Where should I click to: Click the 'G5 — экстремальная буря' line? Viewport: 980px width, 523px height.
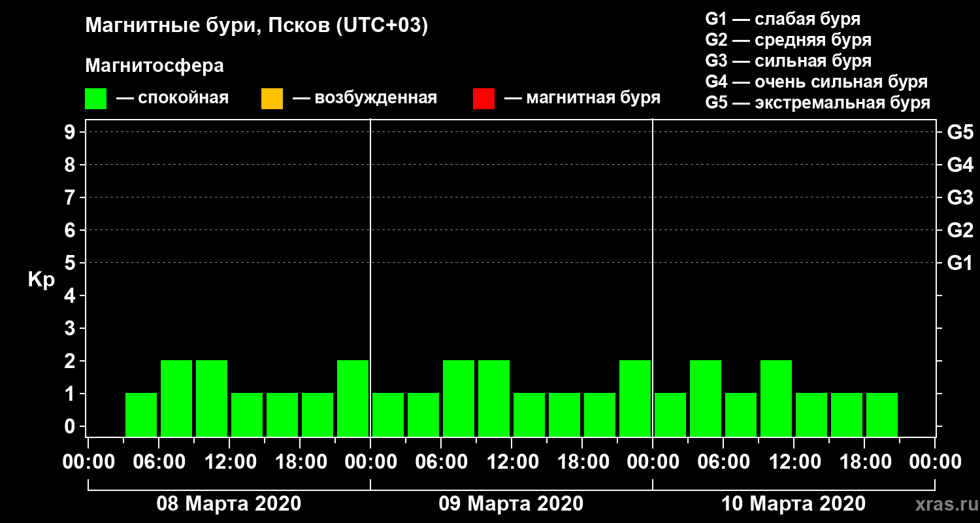[818, 103]
